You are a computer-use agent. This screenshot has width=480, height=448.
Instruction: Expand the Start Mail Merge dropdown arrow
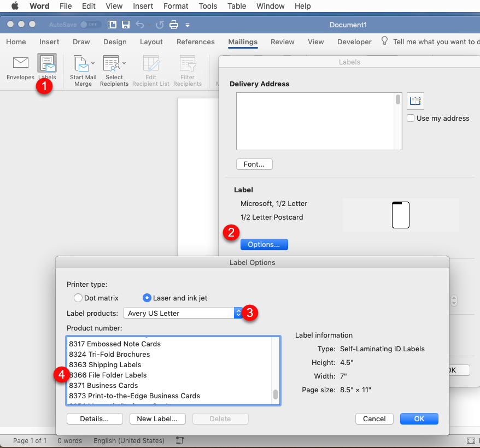pos(93,63)
